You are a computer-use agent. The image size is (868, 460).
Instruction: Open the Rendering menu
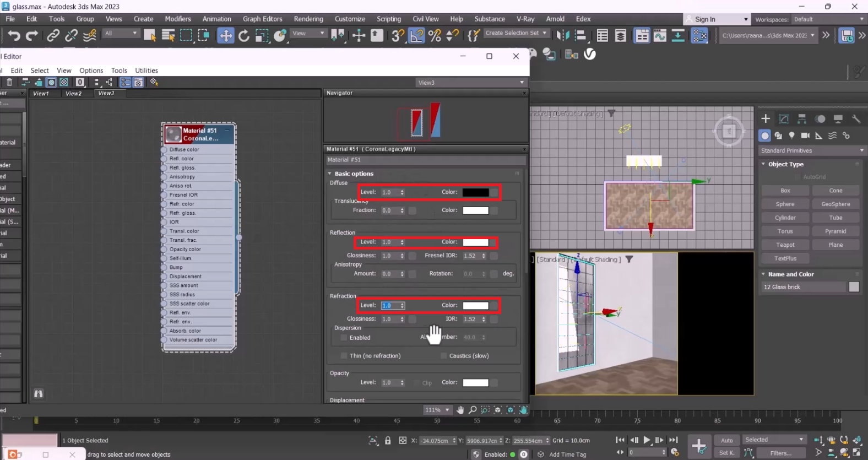click(308, 19)
